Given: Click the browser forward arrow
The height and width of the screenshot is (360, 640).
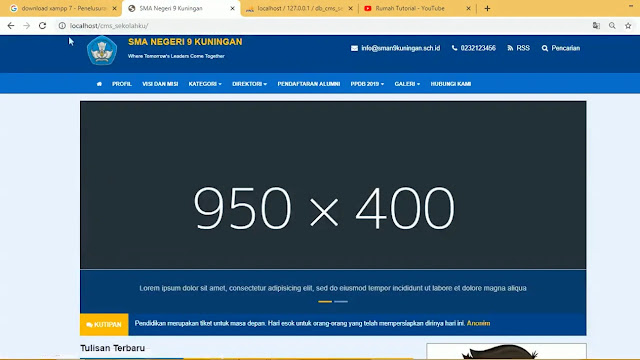Looking at the screenshot, I should 27,26.
